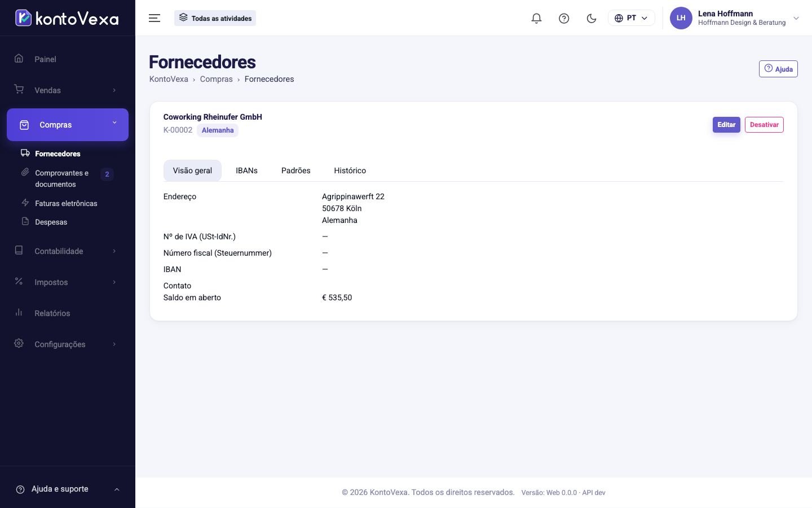Screen dimensions: 812x508
Task: Click the lightning icon for Faturas eletrônicas
Action: click(x=25, y=203)
